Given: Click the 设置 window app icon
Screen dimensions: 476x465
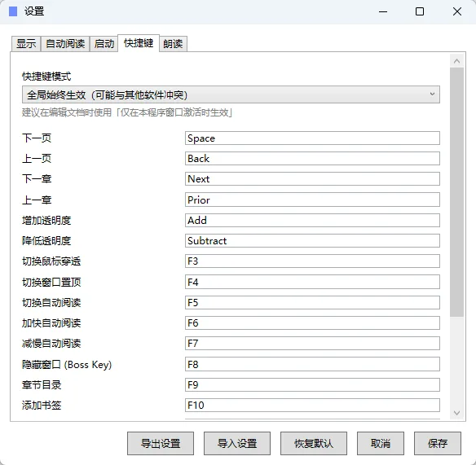Looking at the screenshot, I should tap(13, 12).
